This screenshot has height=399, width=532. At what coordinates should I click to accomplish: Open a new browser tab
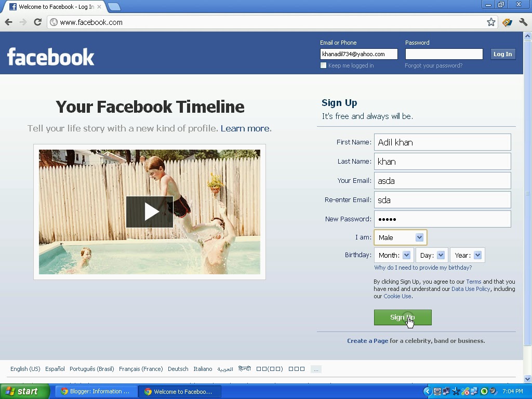click(114, 7)
